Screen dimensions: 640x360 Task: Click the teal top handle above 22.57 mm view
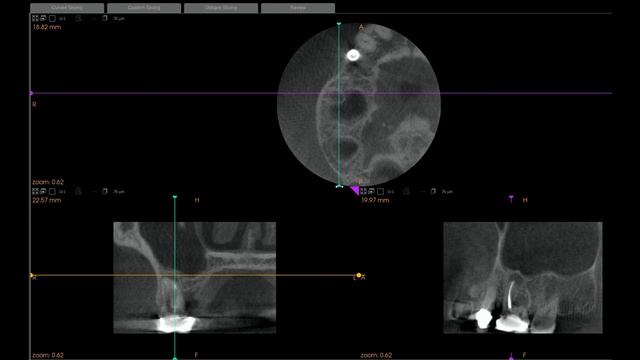point(175,197)
